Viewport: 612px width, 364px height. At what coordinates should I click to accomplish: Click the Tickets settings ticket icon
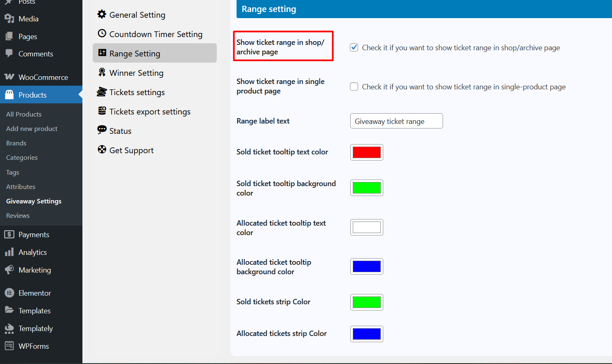[102, 92]
